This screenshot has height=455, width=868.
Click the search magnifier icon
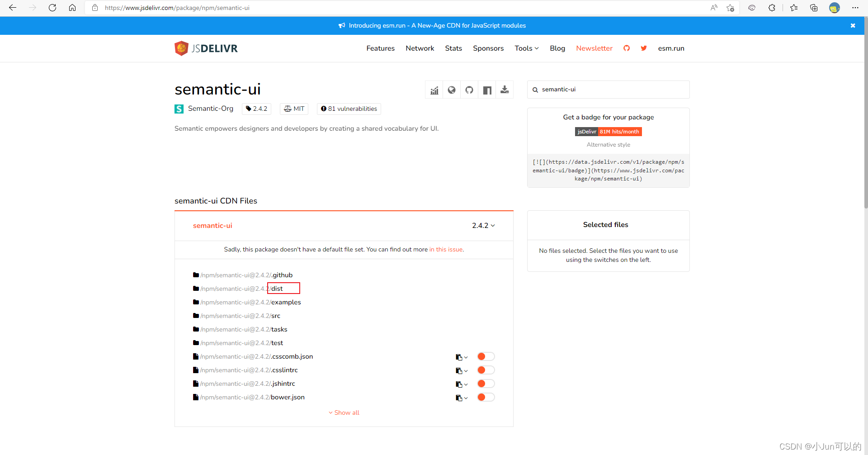535,90
